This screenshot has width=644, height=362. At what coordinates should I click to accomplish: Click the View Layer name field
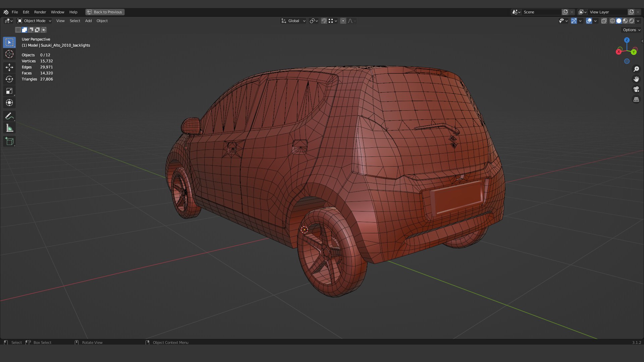click(608, 12)
